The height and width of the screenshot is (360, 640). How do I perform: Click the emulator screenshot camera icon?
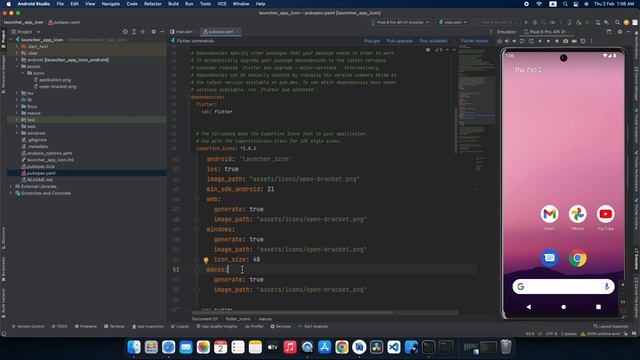[565, 41]
